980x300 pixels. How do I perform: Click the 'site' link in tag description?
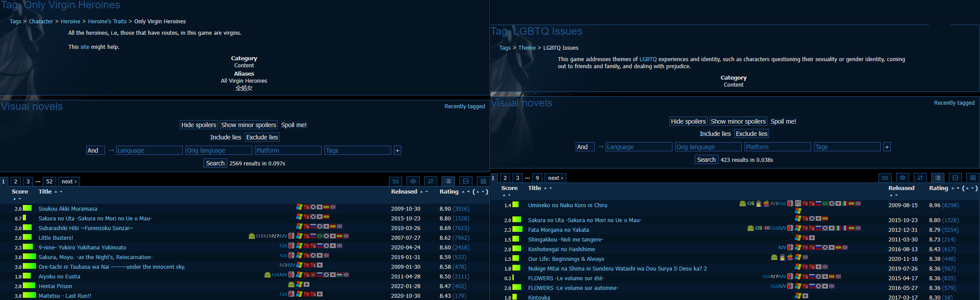point(85,47)
